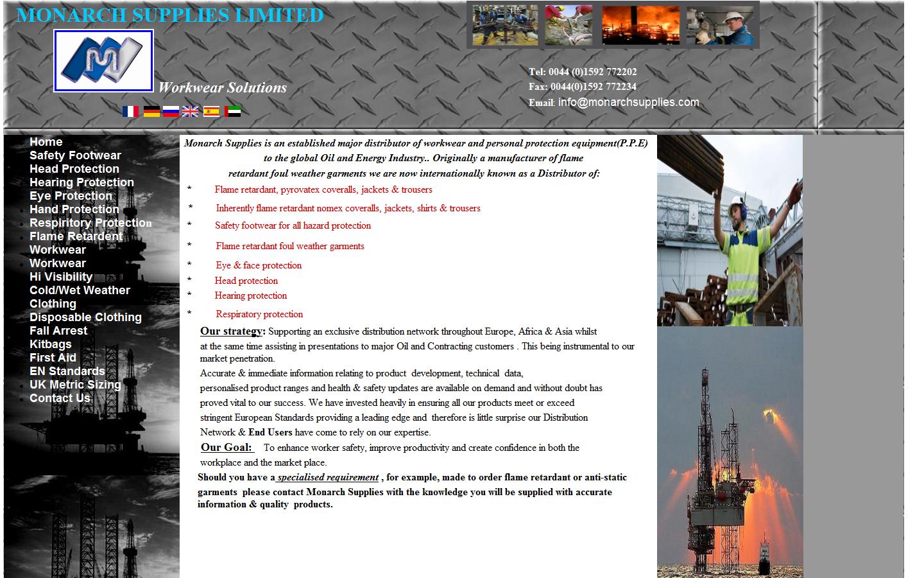Select the French flag language icon
924x578 pixels.
(x=130, y=111)
